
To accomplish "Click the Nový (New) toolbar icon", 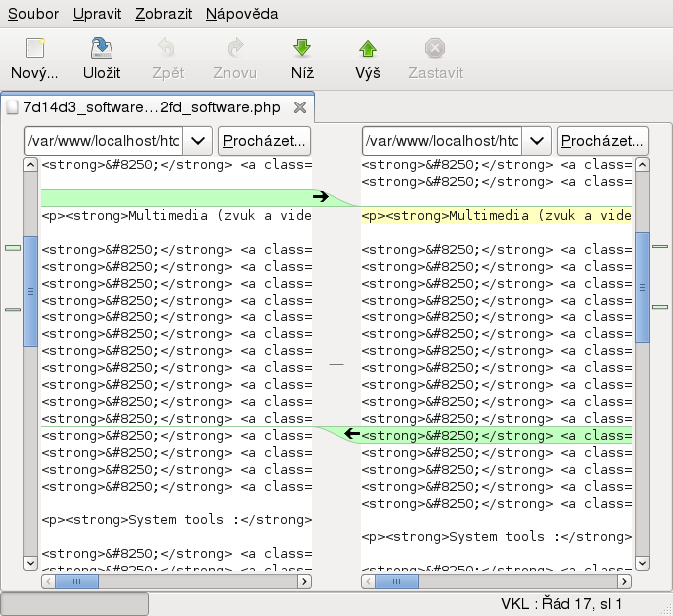I will click(x=35, y=49).
